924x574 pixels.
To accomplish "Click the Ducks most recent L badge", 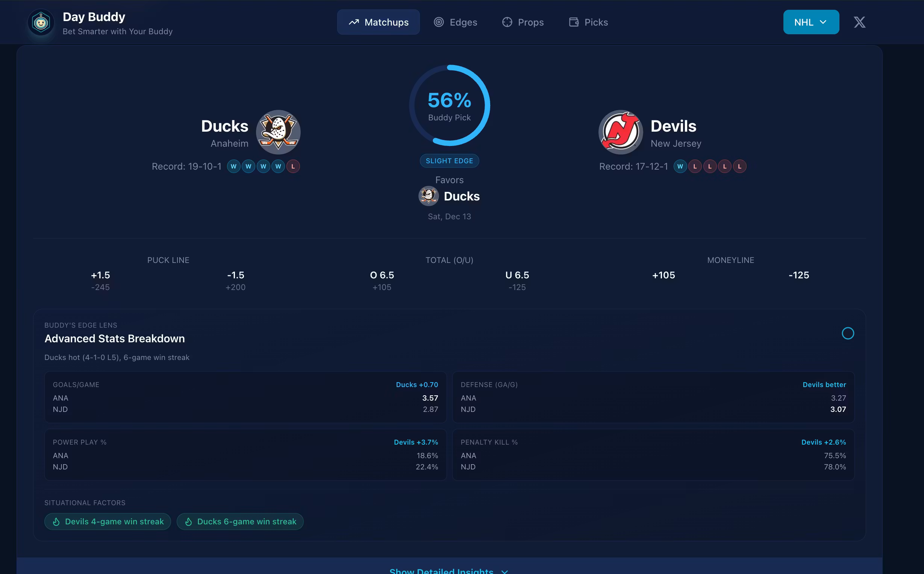I will pos(293,167).
